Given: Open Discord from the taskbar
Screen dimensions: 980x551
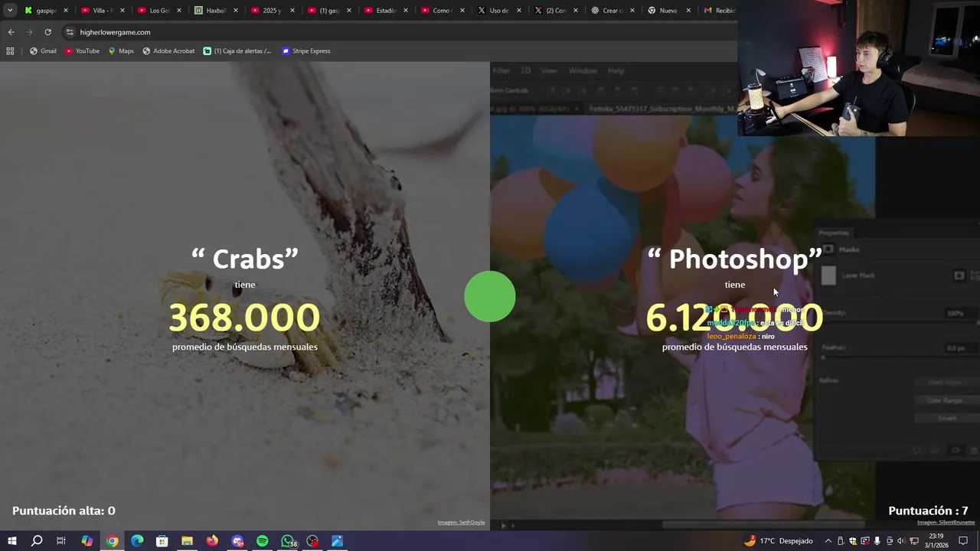Looking at the screenshot, I should point(237,541).
